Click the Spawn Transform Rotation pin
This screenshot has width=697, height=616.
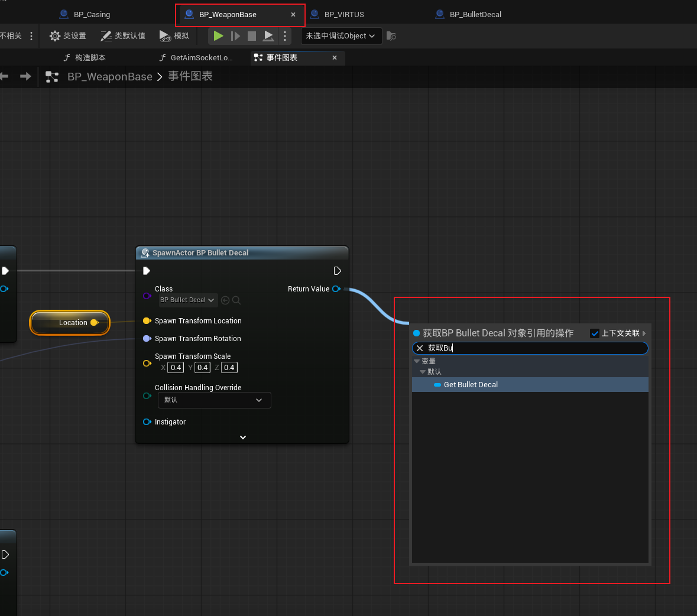point(147,339)
